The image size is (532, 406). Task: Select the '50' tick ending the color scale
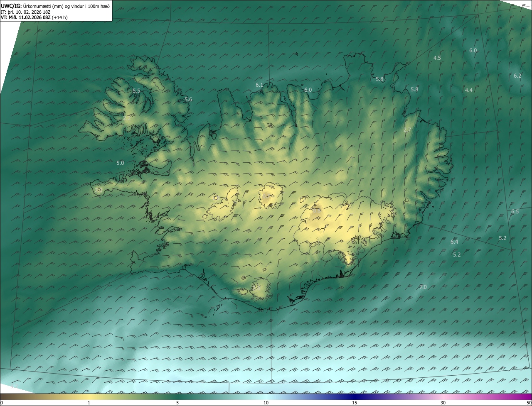pos(529,403)
